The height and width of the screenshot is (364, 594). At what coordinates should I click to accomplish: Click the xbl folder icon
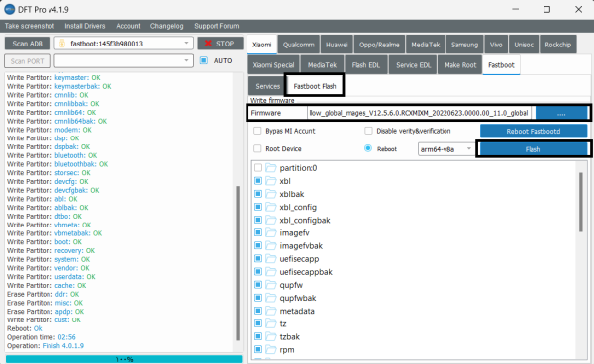pos(270,181)
